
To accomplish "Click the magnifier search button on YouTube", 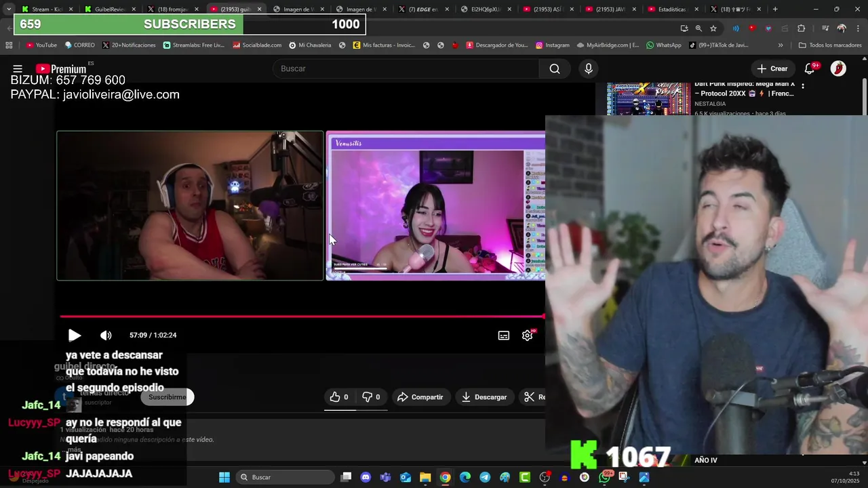I will pyautogui.click(x=555, y=68).
